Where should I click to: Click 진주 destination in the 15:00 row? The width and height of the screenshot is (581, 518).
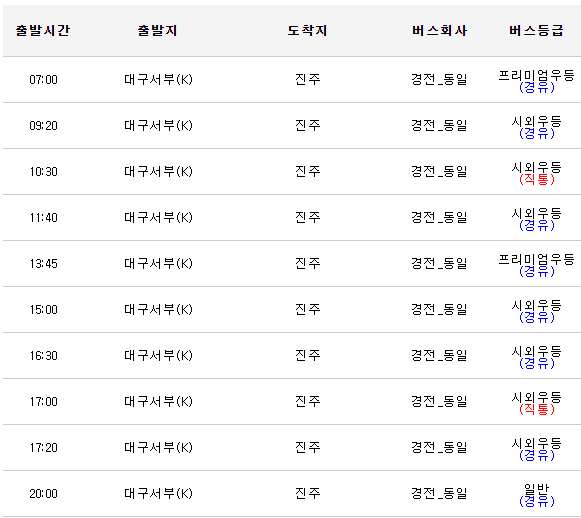[308, 309]
